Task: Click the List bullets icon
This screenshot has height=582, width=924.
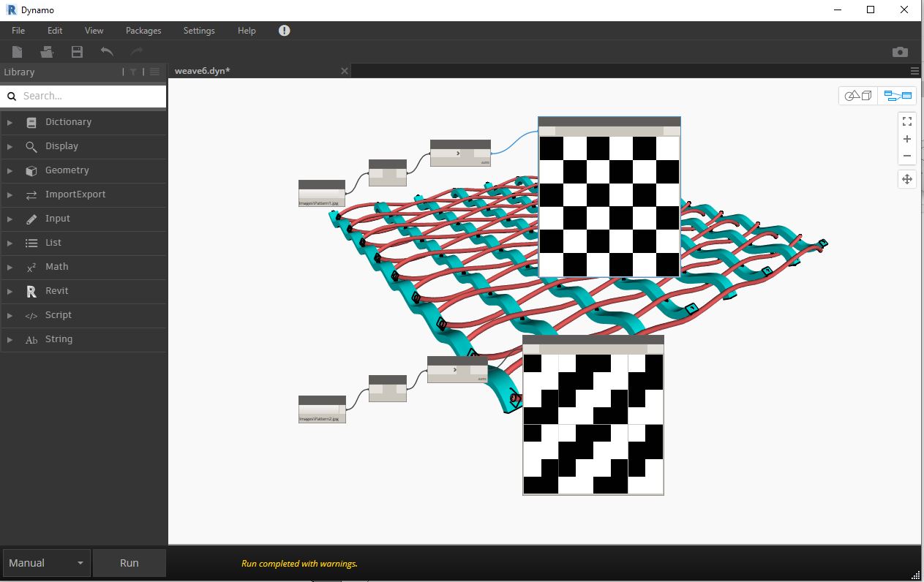Action: coord(31,243)
